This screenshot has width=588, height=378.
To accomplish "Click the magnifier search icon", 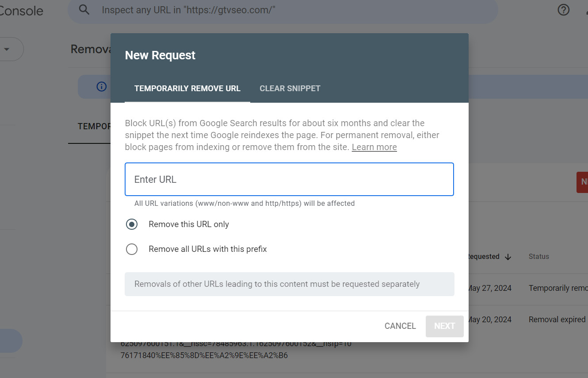I will [84, 10].
